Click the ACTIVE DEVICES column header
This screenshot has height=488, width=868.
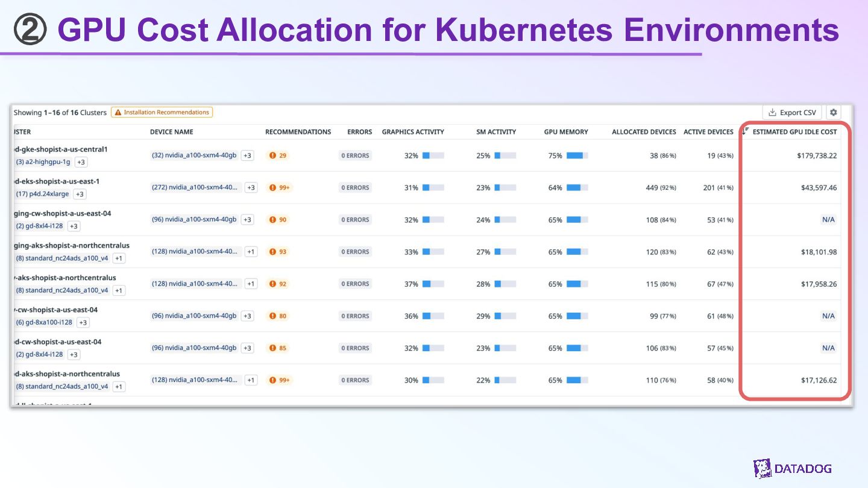click(708, 132)
